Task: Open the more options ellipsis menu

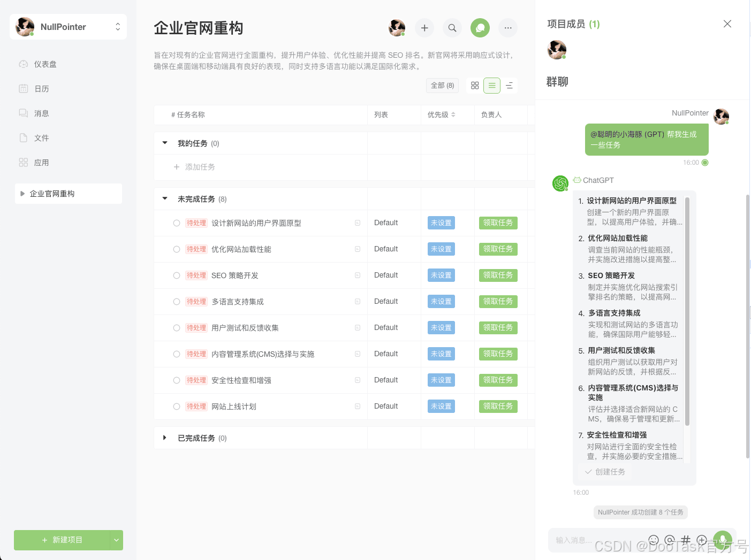Action: pos(508,28)
